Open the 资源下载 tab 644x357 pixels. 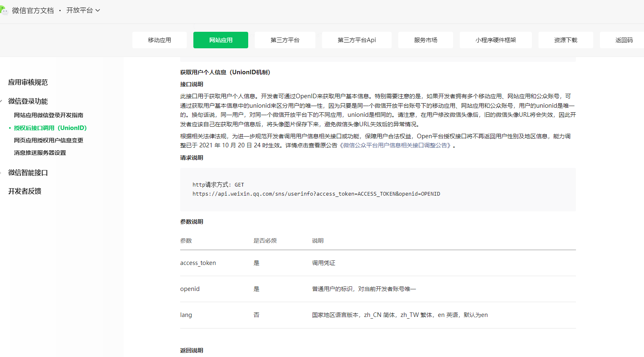566,40
